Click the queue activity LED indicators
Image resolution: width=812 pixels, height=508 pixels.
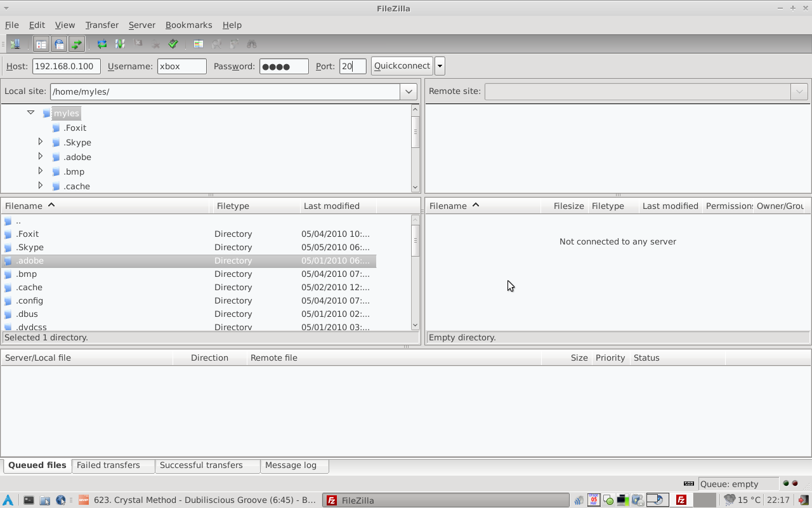[x=790, y=484]
